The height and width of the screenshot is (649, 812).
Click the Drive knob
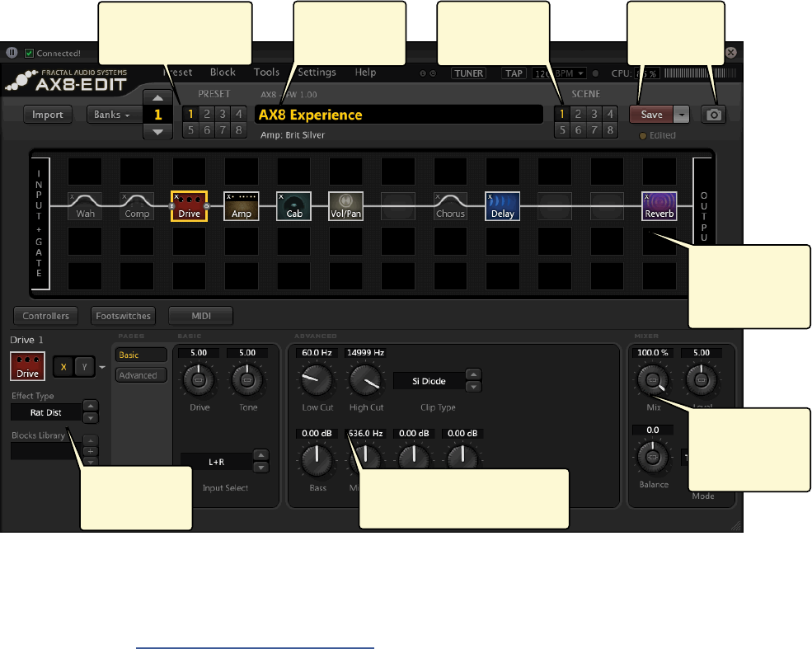pyautogui.click(x=199, y=379)
